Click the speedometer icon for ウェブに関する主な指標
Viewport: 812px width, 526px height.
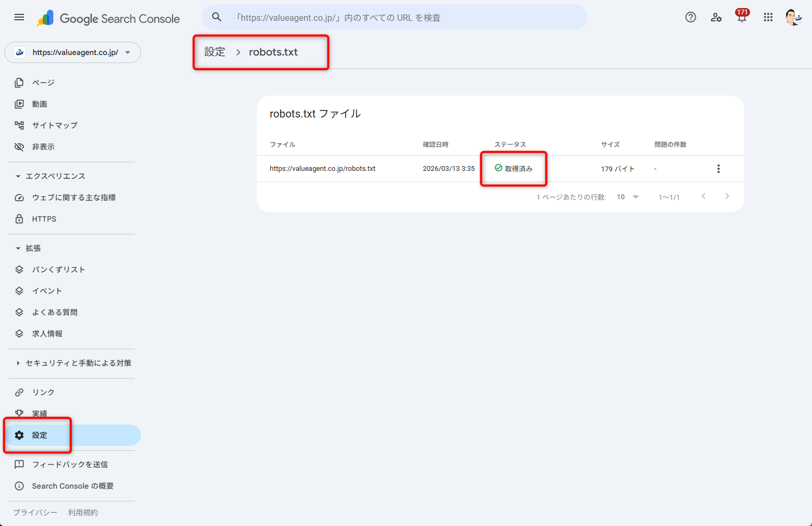click(x=19, y=198)
